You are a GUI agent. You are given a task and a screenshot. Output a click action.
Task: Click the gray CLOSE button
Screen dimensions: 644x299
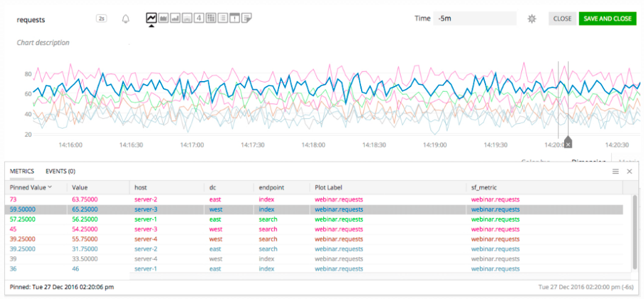[x=562, y=19]
